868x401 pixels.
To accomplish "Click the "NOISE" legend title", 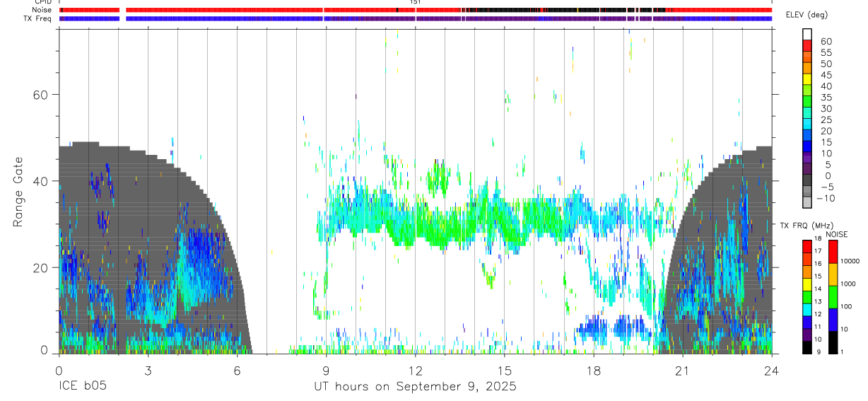I will click(x=836, y=234).
